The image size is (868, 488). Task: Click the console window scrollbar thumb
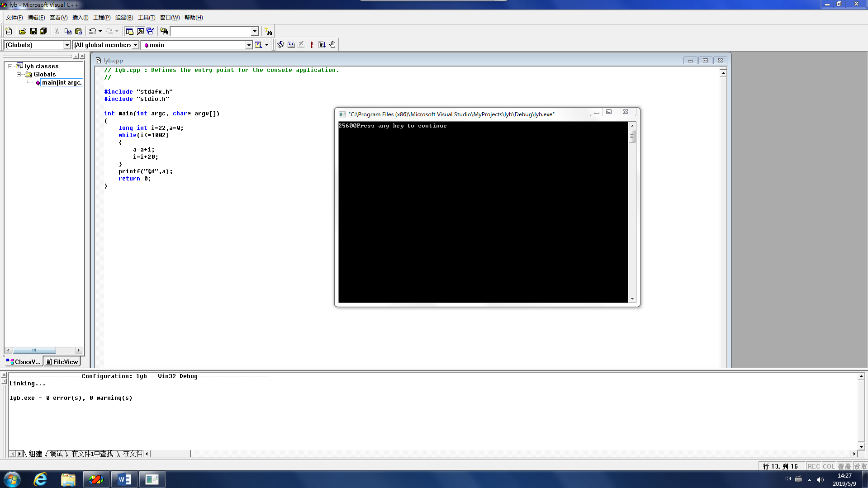click(x=632, y=136)
